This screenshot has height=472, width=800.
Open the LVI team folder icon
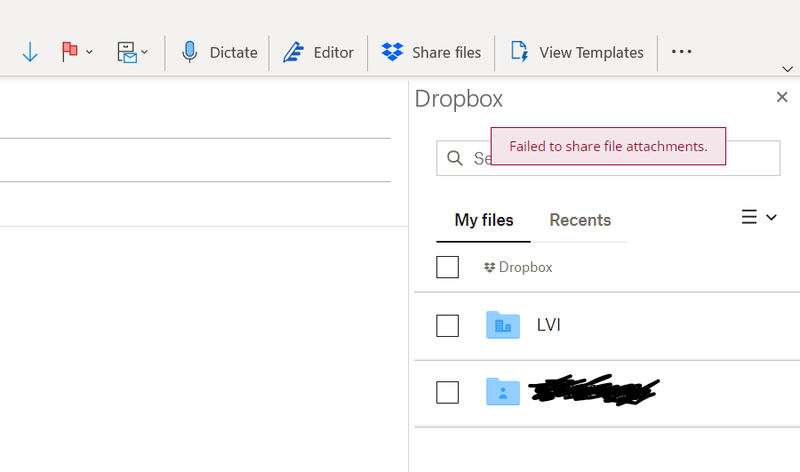coord(503,325)
